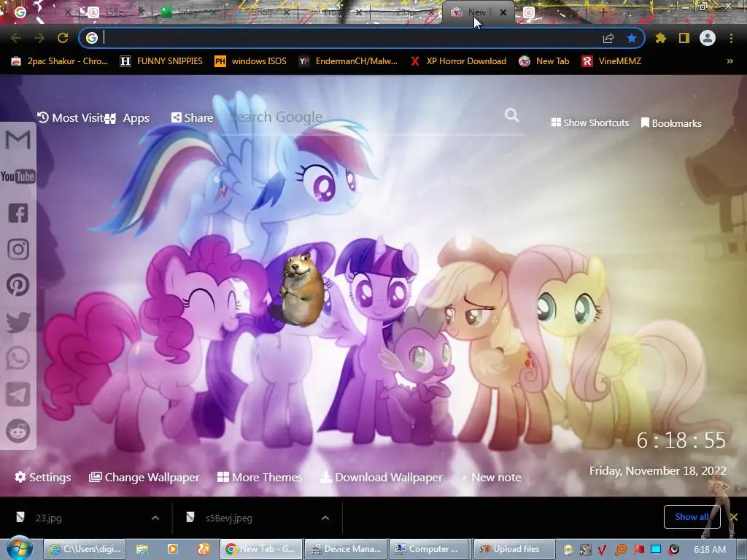Open Windows Explorer folder taskbar icon
The image size is (747, 560).
pos(142,549)
